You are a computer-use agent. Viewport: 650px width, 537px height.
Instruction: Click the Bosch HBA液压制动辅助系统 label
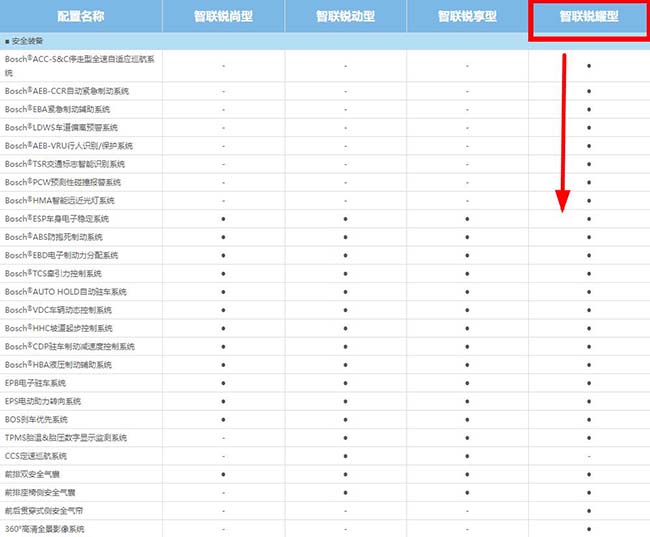click(x=58, y=365)
